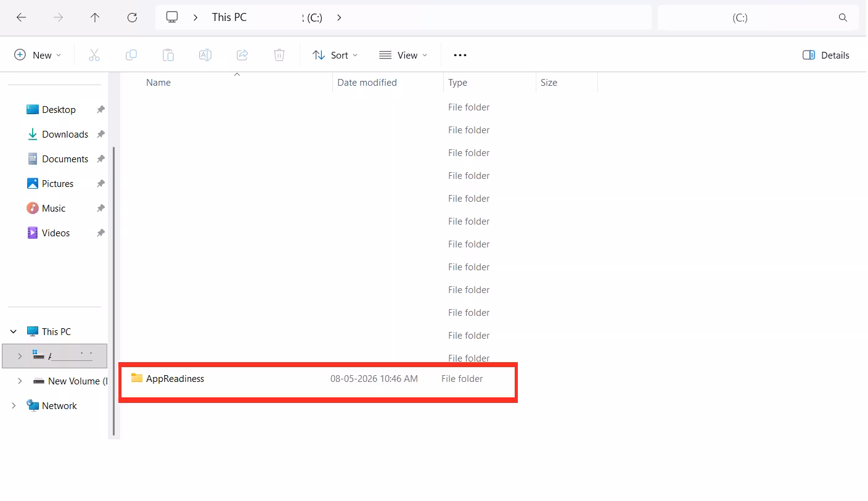Open Music in the sidebar
This screenshot has height=501, width=868.
(54, 208)
